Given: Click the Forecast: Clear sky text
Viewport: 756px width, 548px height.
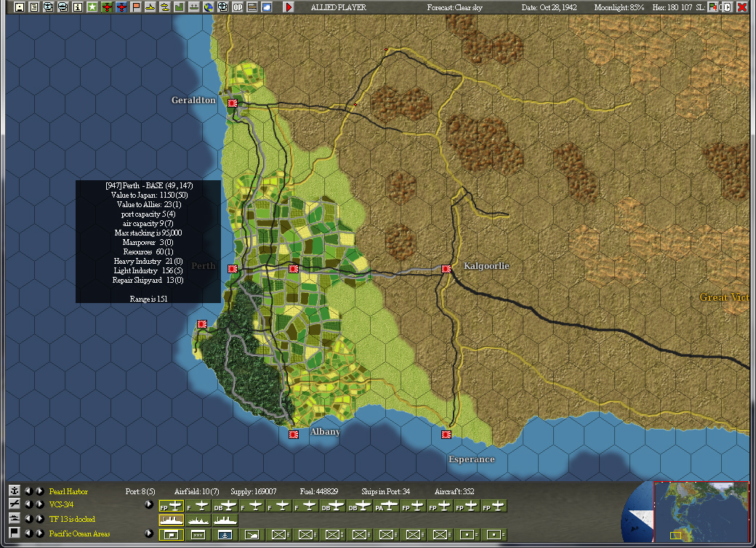Looking at the screenshot, I should pyautogui.click(x=454, y=7).
